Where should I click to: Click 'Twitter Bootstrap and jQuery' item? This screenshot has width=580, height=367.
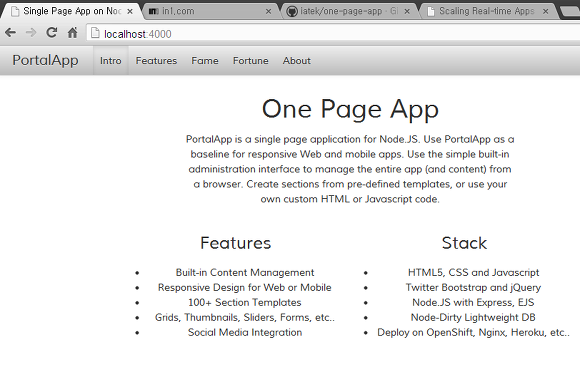click(473, 287)
